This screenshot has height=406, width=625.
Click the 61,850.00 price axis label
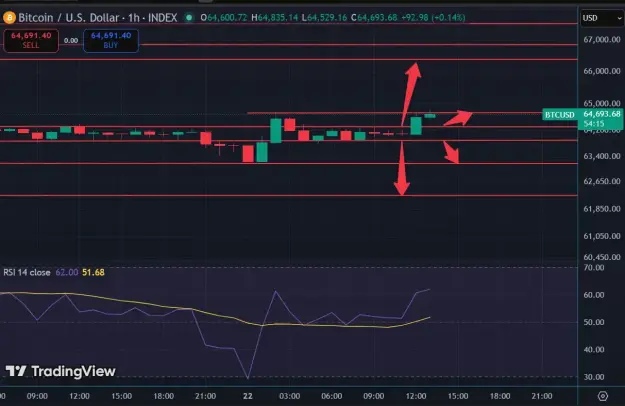click(x=602, y=209)
